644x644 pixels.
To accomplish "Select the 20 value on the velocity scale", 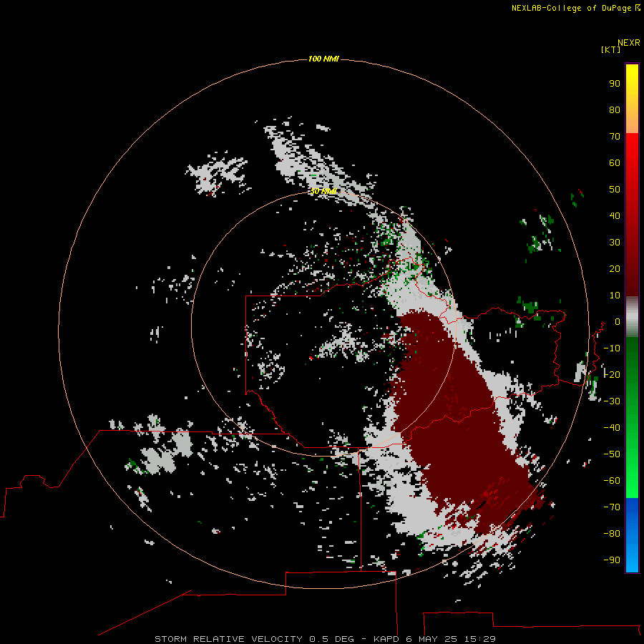I will coord(615,268).
